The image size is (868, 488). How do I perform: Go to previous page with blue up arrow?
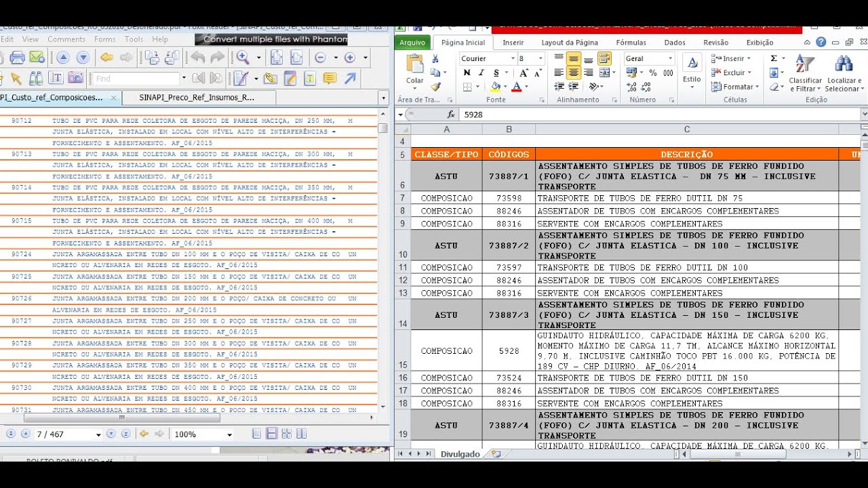point(62,58)
